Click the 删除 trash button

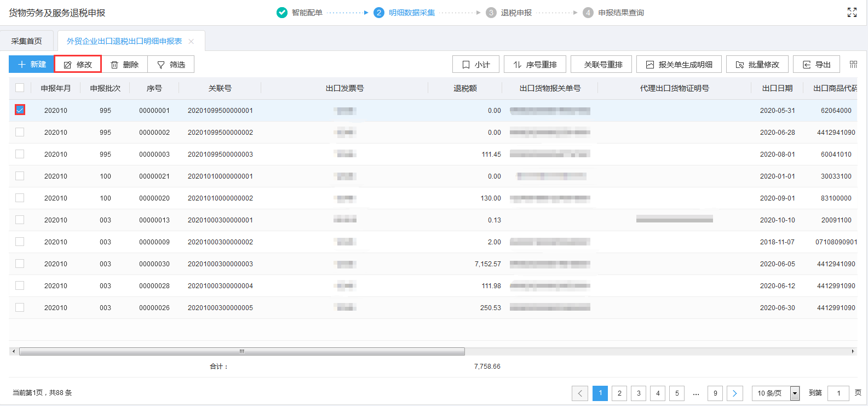[x=124, y=65]
